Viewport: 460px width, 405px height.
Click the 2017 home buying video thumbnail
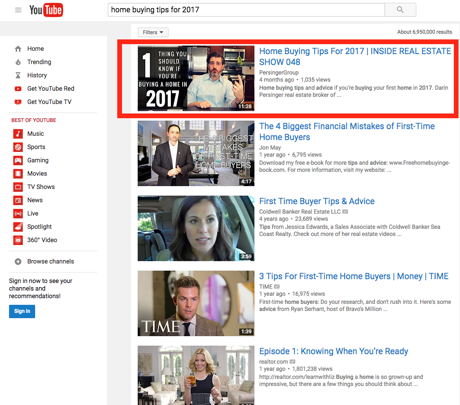click(x=196, y=78)
